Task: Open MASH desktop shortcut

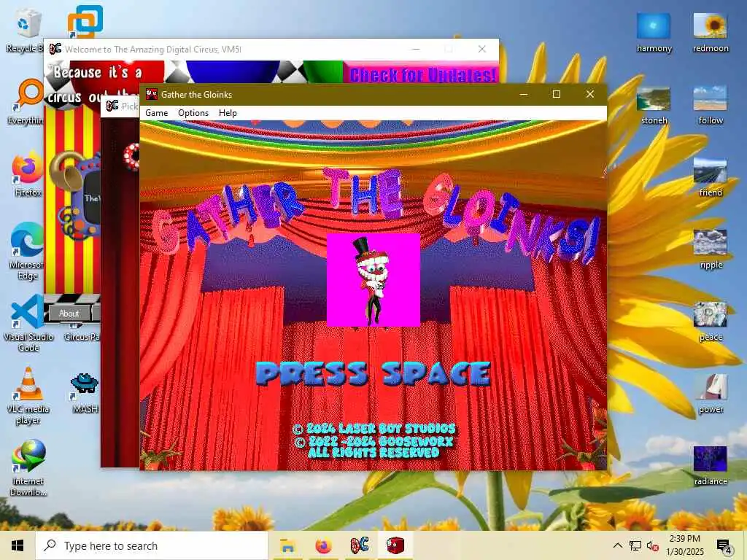Action: coord(85,393)
